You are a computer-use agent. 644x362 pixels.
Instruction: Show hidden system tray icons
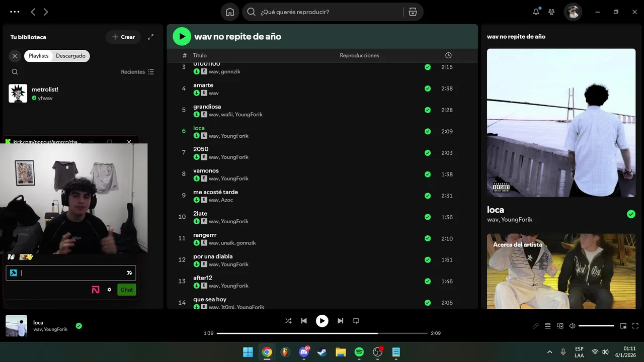pos(549,352)
